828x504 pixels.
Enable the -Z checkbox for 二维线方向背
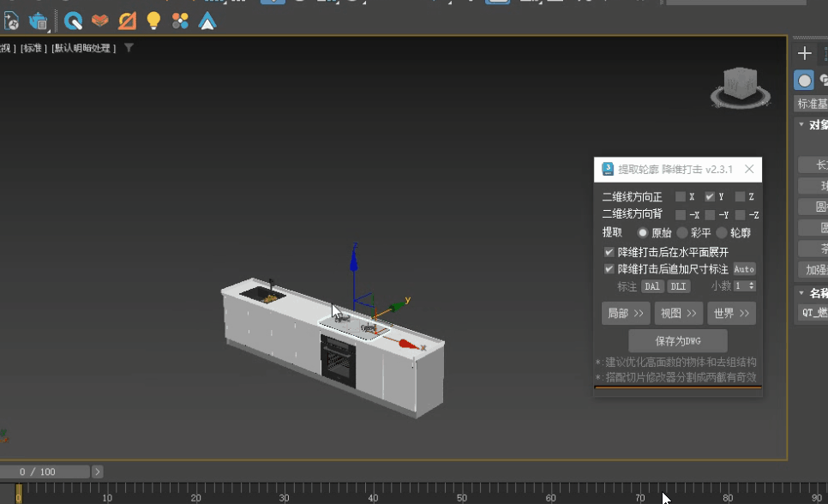(x=740, y=214)
